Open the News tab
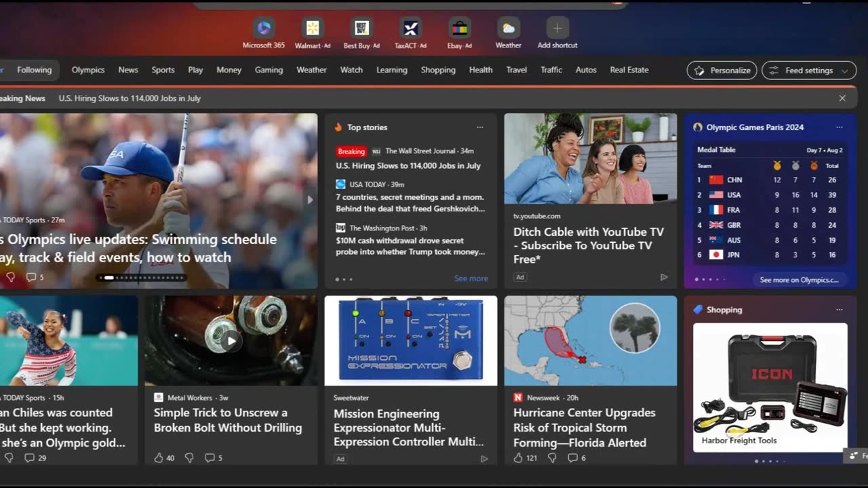 point(128,70)
